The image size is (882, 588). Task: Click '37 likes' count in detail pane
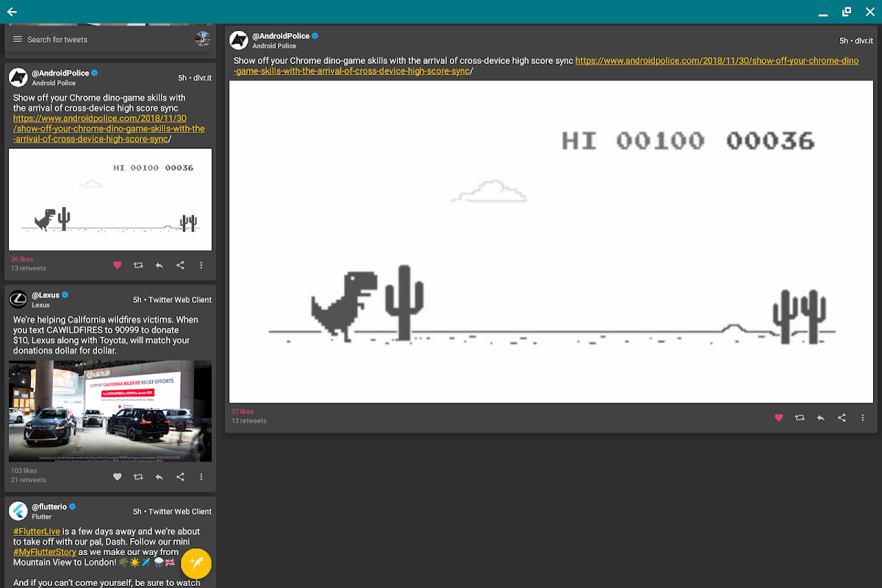click(243, 412)
